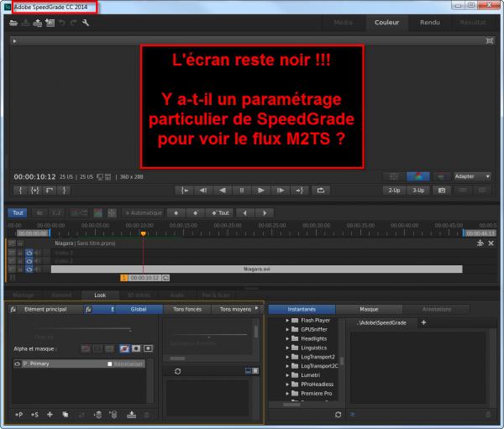Screen dimensions: 504x429
Task: Play forward
Action: pos(261,191)
